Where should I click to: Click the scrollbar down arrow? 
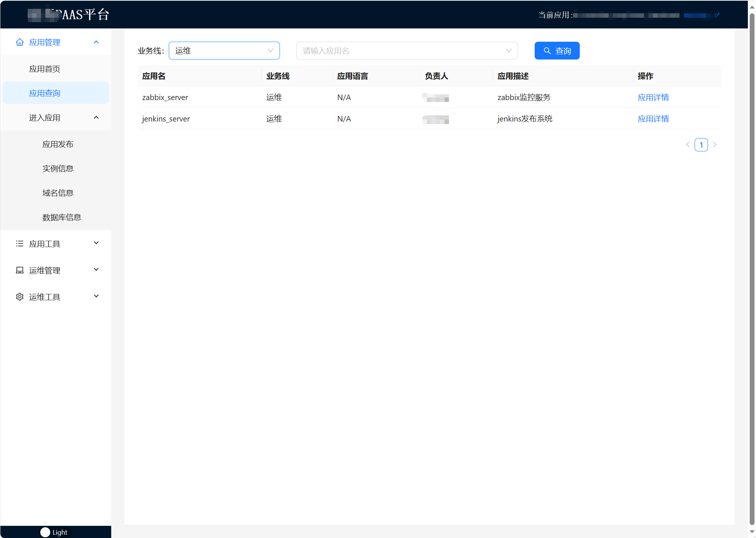pyautogui.click(x=752, y=532)
